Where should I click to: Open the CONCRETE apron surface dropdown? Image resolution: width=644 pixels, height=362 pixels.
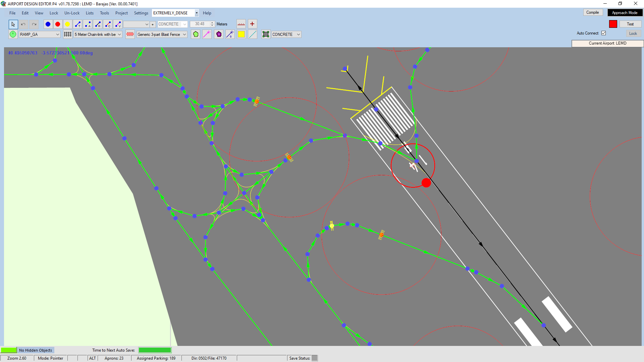point(286,34)
